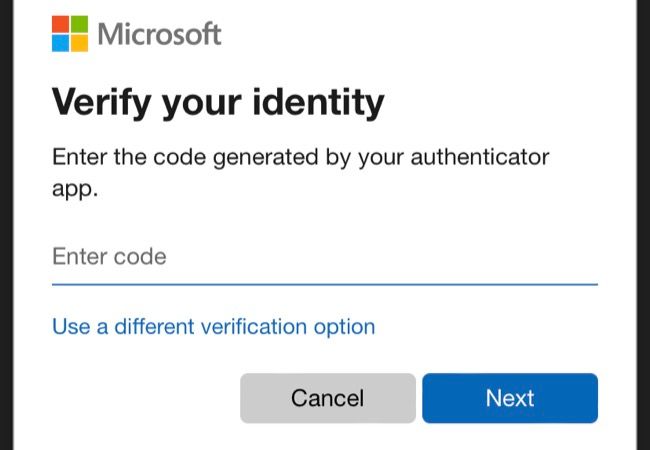Focus the Enter code input field
Screen dimensions: 650x450
pos(324,257)
